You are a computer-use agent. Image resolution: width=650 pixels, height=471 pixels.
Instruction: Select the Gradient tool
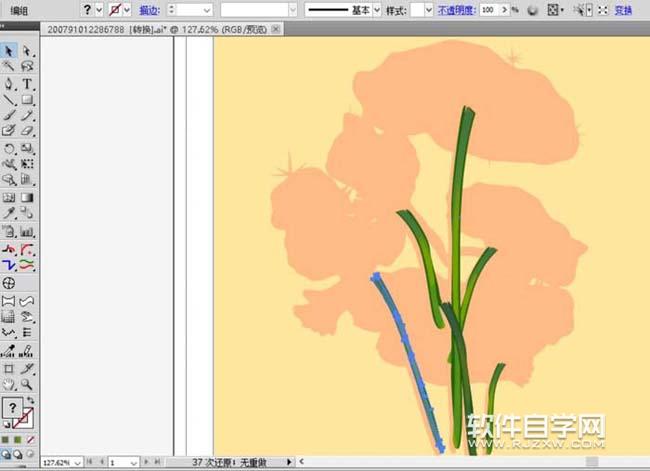point(27,197)
